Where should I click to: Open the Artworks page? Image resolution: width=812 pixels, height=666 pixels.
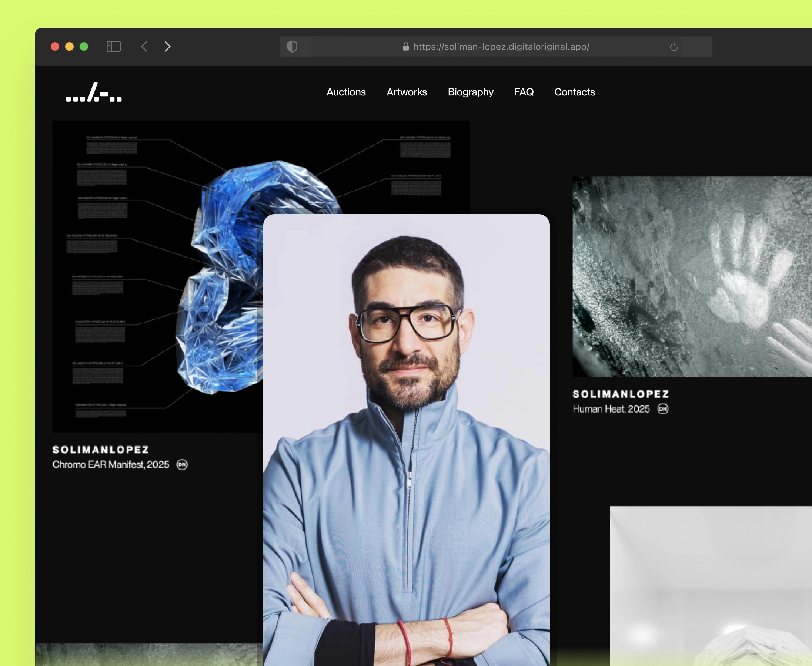[x=407, y=92]
